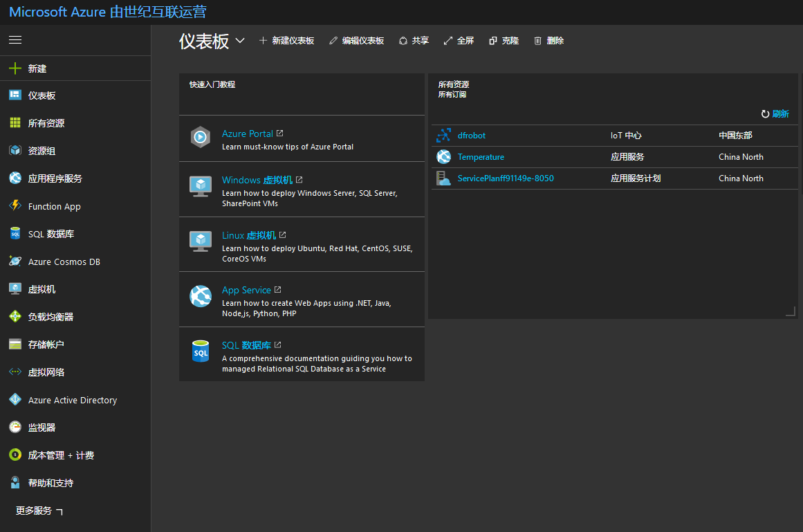The width and height of the screenshot is (803, 532).
Task: Click the green plus 新建 icon
Action: point(15,68)
